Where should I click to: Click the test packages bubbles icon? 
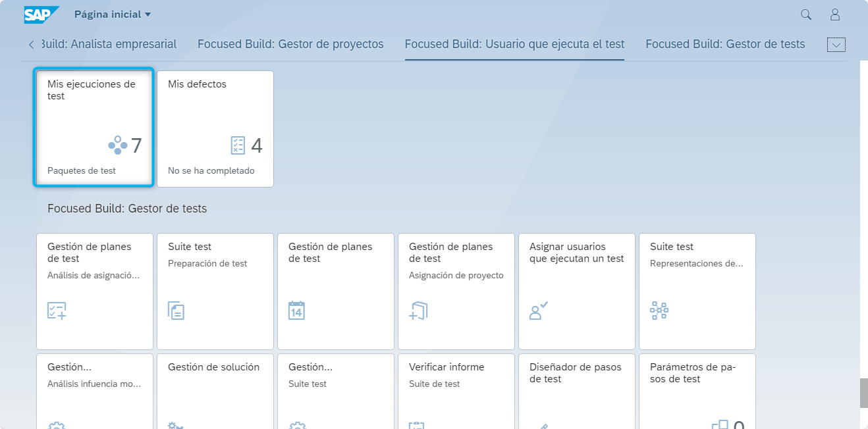click(x=117, y=145)
